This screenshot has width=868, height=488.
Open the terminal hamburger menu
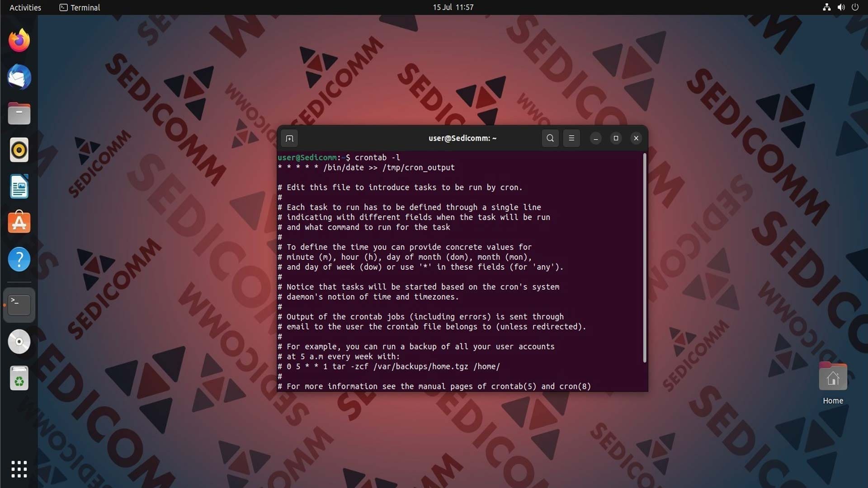(x=571, y=138)
